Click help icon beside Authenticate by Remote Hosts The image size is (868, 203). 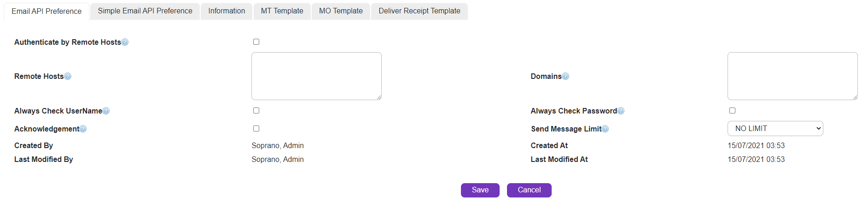125,42
